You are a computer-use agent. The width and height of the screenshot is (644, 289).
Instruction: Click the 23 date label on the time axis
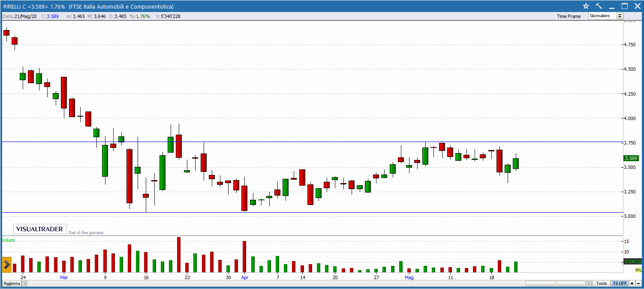click(187, 277)
